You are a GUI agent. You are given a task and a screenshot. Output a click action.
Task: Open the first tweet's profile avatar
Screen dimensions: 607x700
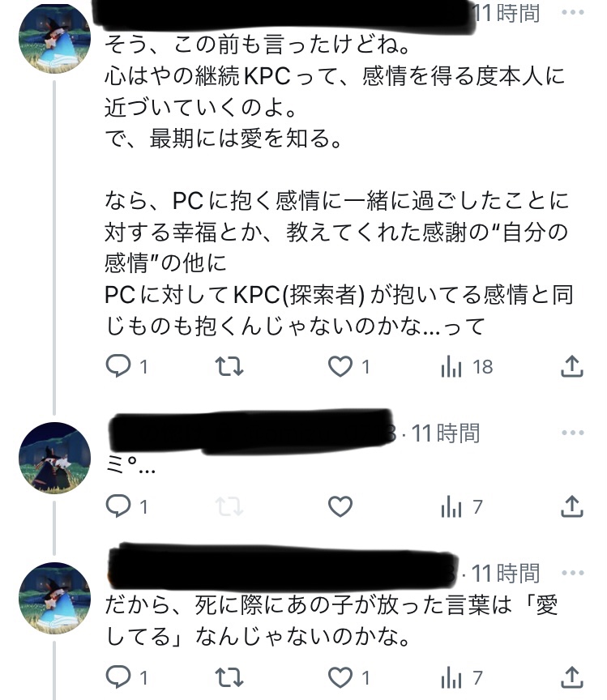click(54, 37)
